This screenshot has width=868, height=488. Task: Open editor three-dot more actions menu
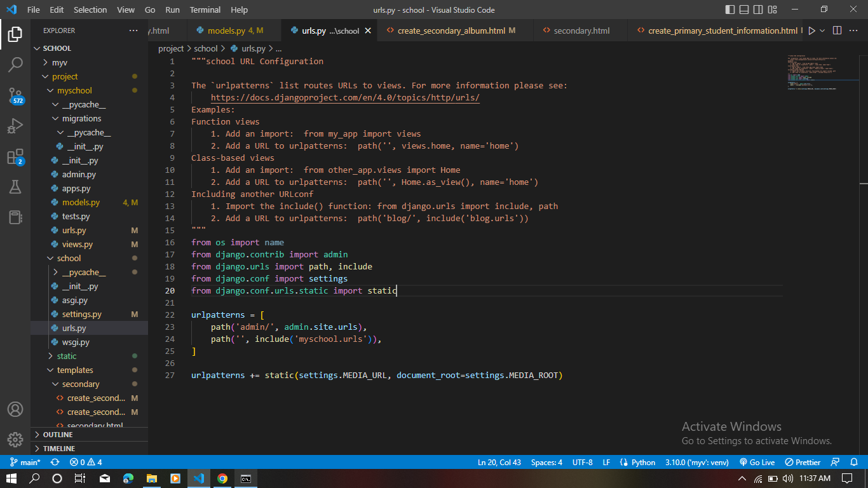(855, 30)
